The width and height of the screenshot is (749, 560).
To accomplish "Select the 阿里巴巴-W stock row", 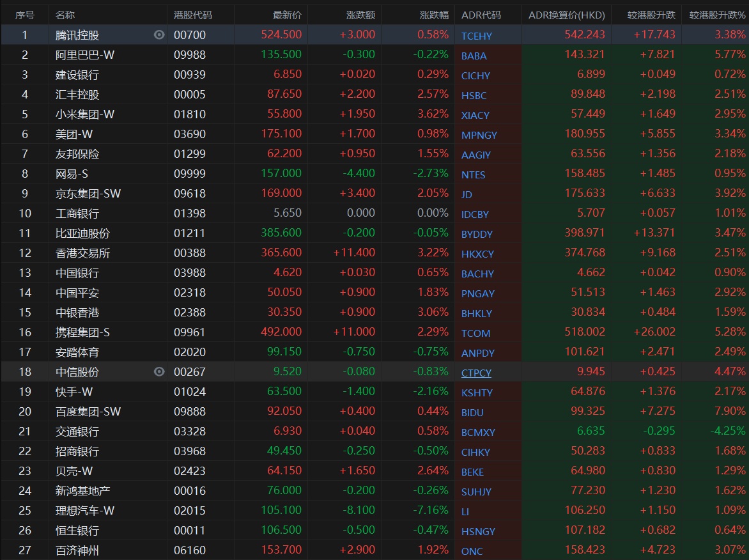I will tap(85, 55).
